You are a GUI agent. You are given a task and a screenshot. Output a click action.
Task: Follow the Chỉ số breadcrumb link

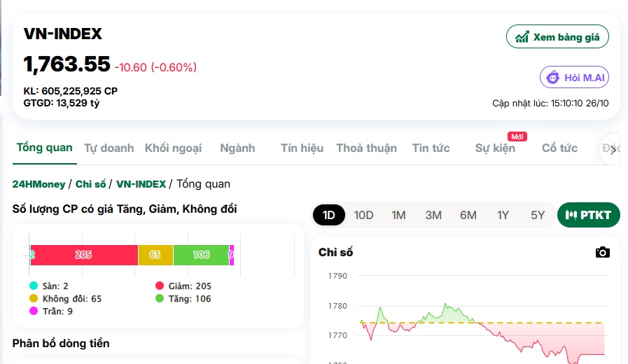click(90, 184)
